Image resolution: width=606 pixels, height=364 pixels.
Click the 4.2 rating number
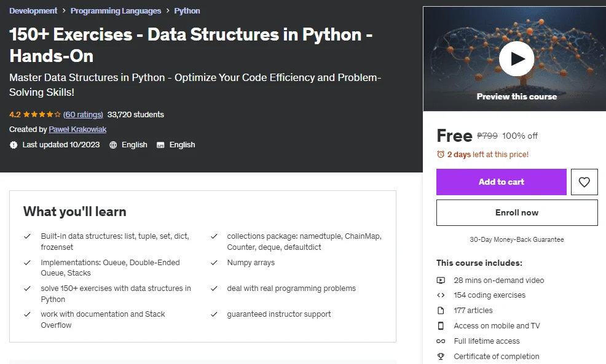15,115
